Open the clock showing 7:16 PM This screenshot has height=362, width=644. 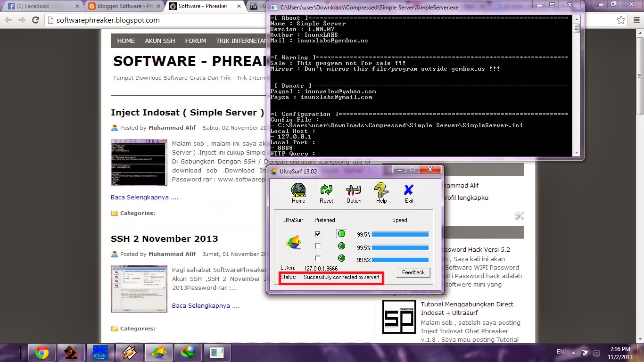point(620,353)
